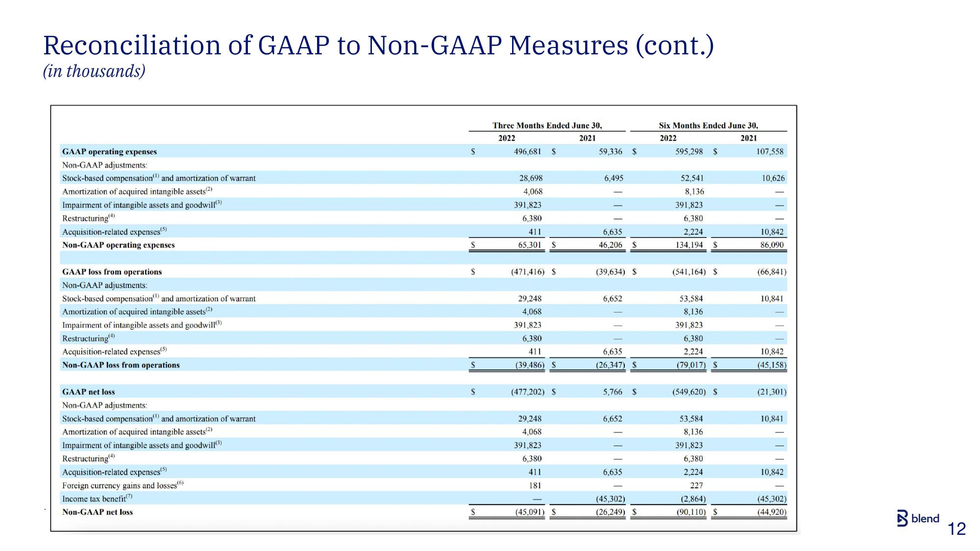Click value 65,301 Non-GAAP operating expenses

[x=530, y=245]
